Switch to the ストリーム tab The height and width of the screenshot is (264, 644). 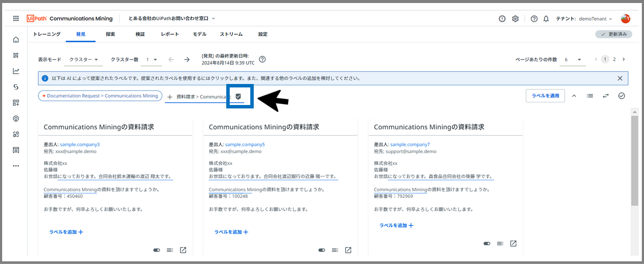(x=231, y=34)
